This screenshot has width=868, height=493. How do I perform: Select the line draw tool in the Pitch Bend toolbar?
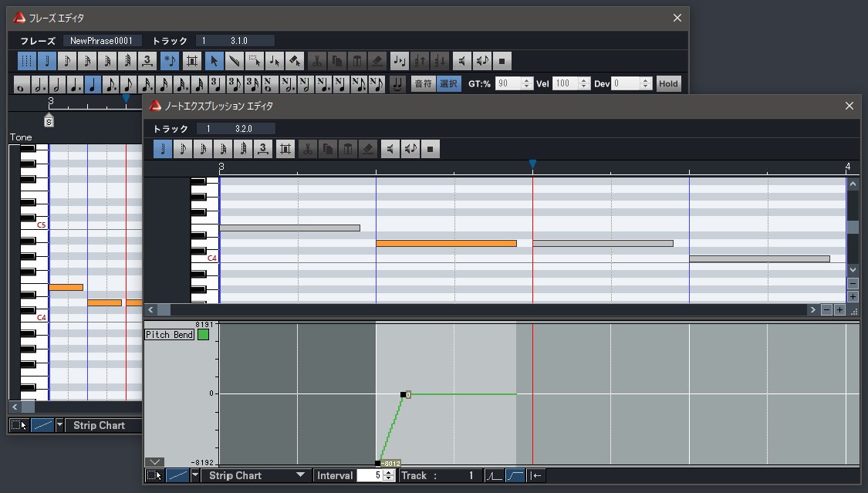(179, 475)
